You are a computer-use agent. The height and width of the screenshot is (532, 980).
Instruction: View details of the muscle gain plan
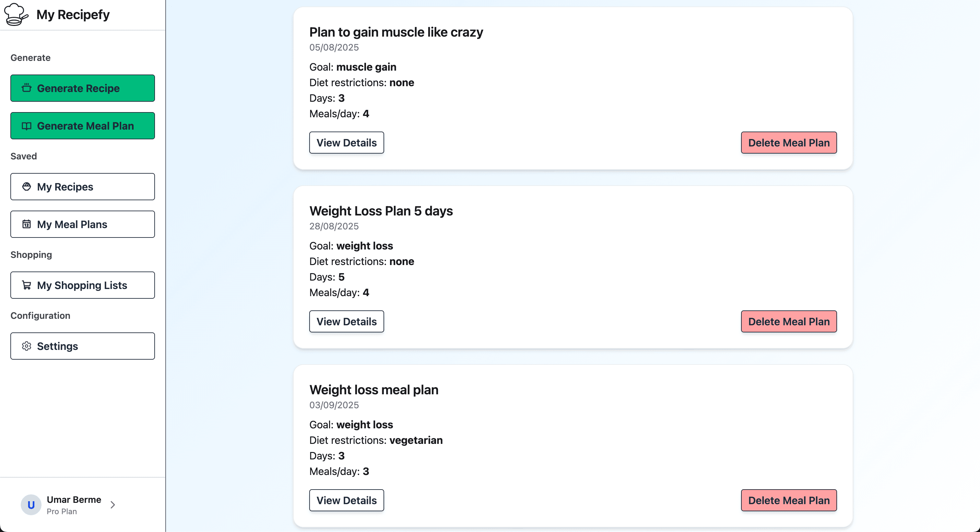(346, 143)
